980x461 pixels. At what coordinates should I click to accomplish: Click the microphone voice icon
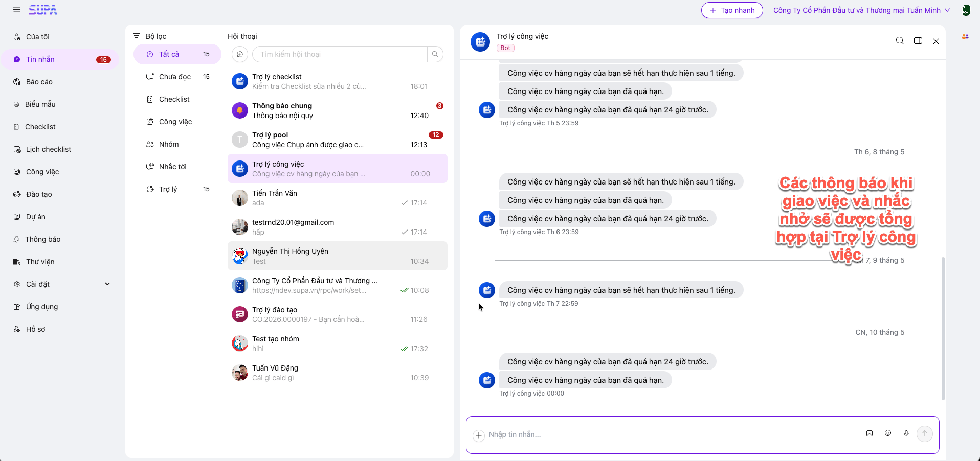coord(906,433)
